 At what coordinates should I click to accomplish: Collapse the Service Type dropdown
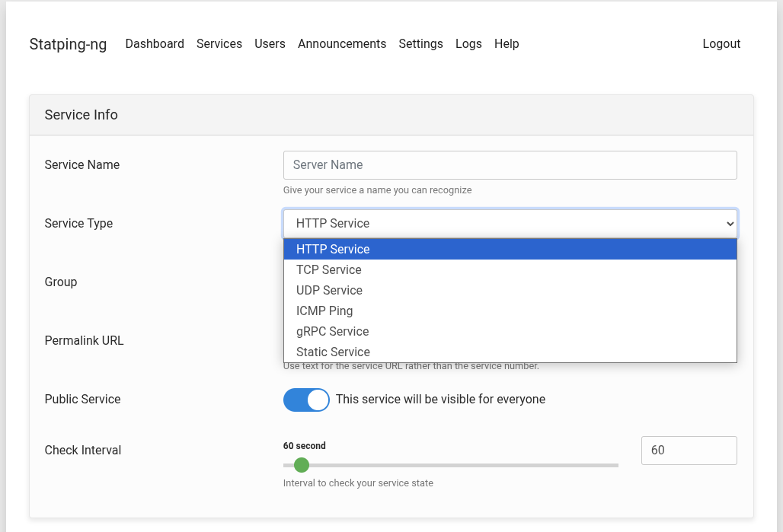point(510,224)
